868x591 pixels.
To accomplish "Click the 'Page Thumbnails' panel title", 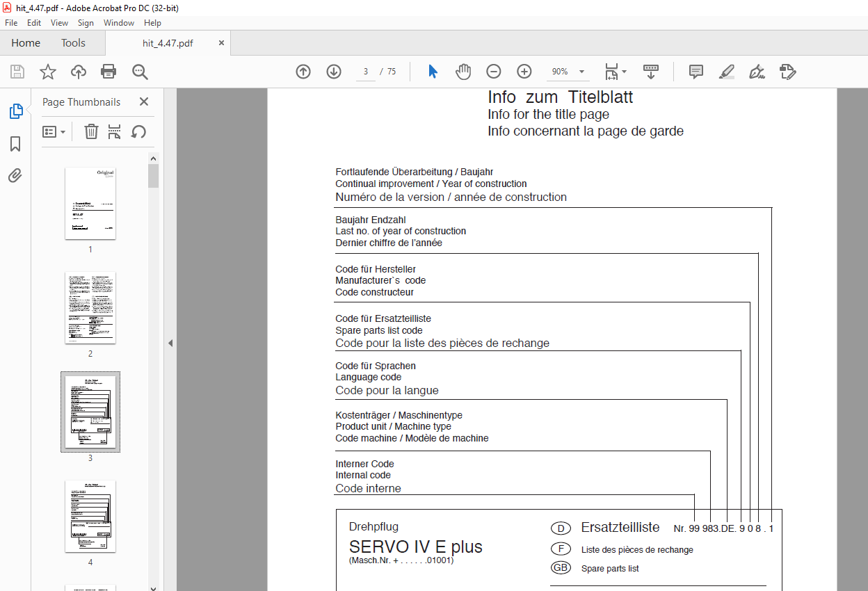I will pos(81,102).
